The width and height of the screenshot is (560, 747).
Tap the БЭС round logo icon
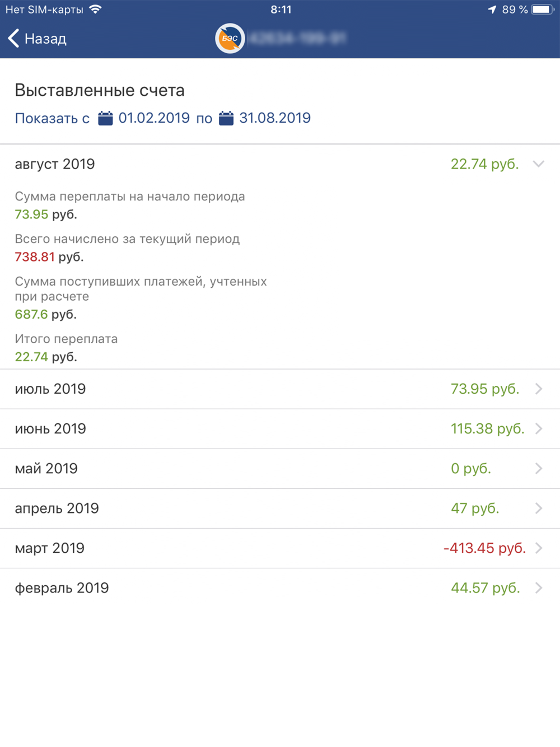tap(230, 38)
